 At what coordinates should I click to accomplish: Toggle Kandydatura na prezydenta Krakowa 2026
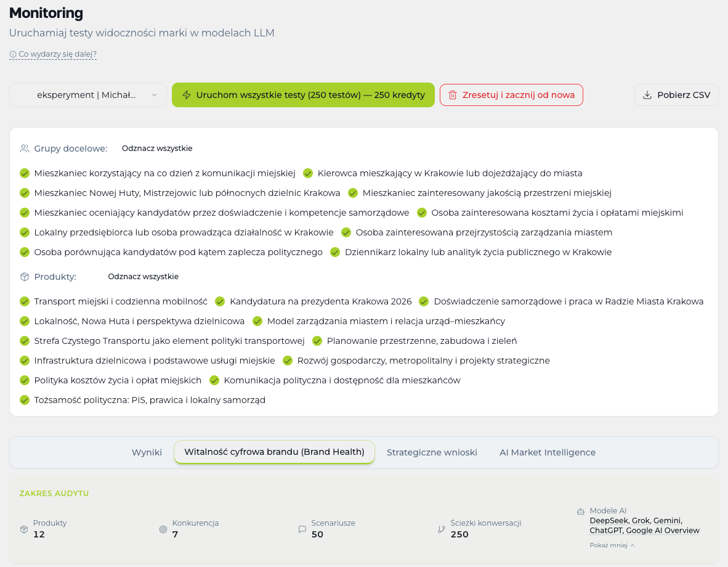tap(220, 301)
